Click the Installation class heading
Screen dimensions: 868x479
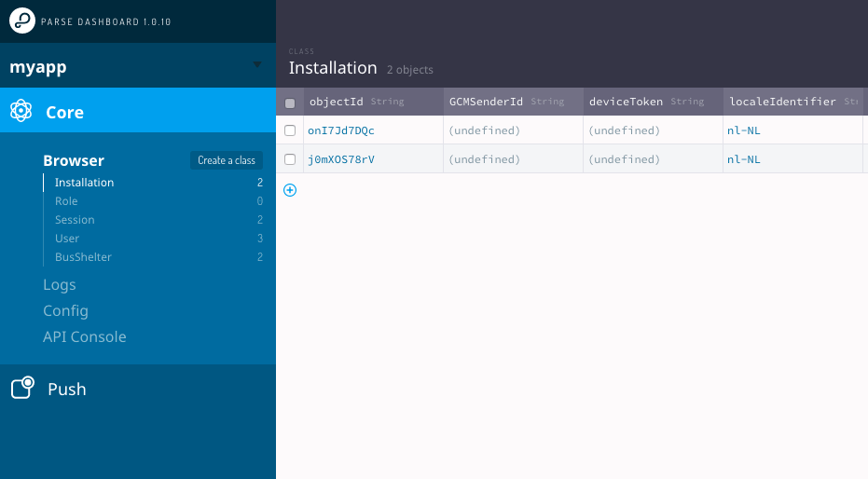coord(333,68)
